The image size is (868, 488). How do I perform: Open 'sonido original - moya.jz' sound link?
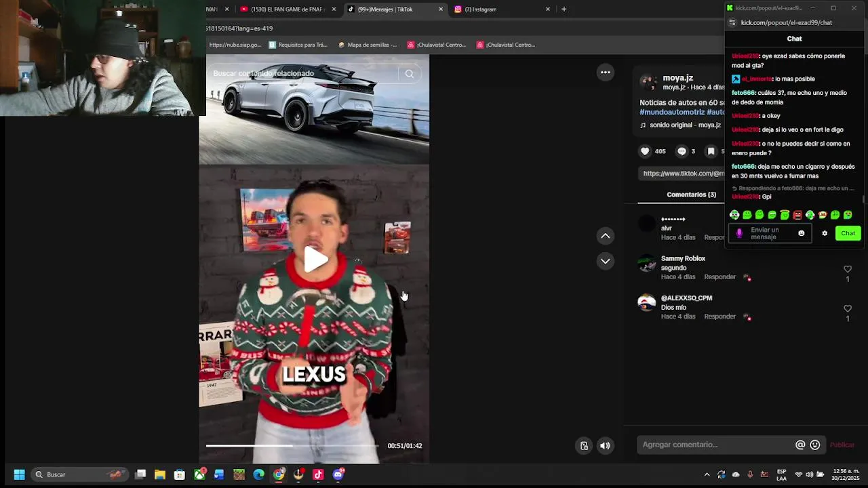click(x=685, y=125)
